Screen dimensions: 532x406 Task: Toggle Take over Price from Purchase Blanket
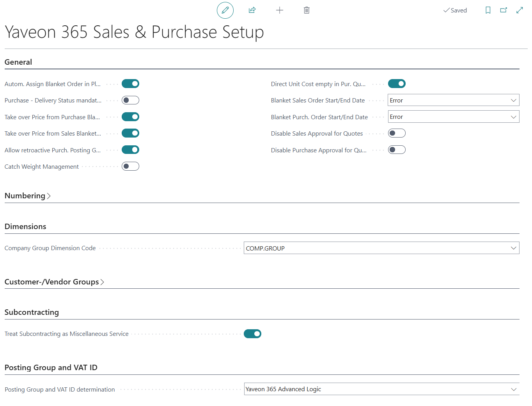point(130,117)
